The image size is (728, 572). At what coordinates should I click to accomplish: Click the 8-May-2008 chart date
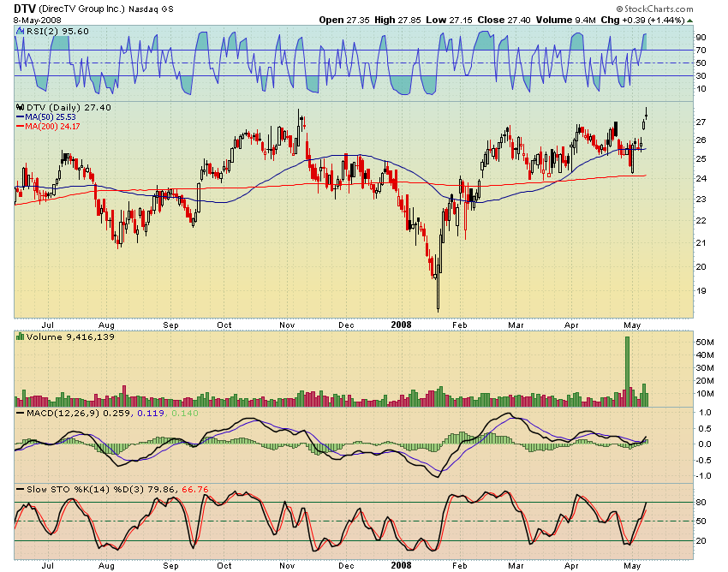(38, 20)
